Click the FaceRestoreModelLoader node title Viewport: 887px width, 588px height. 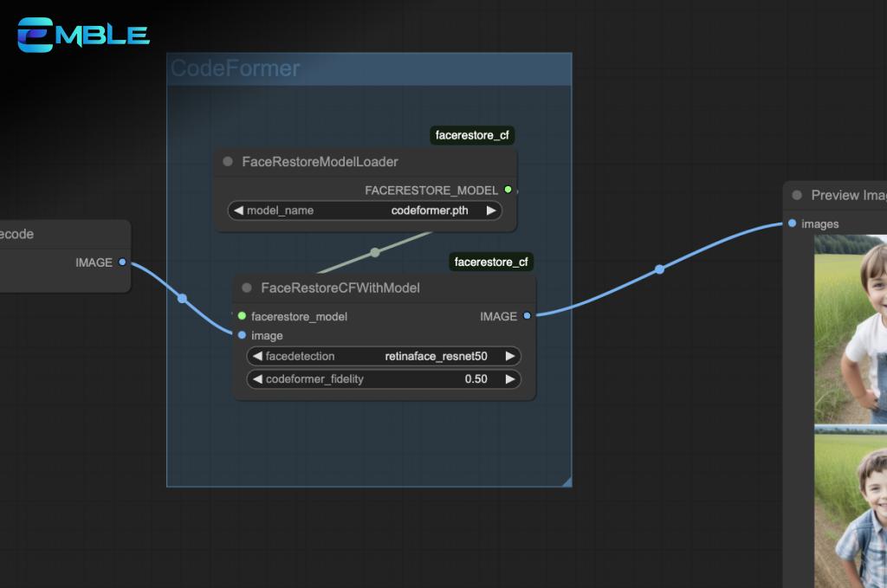coord(320,162)
